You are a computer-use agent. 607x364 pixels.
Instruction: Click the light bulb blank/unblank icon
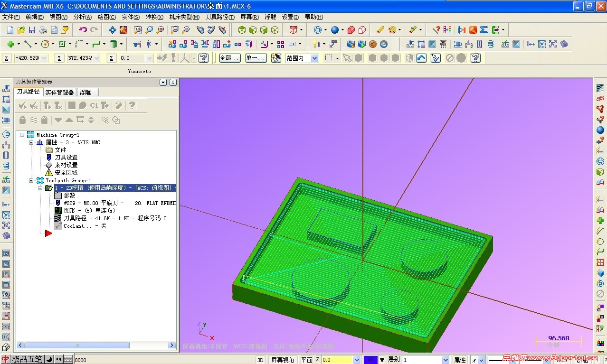[x=315, y=44]
